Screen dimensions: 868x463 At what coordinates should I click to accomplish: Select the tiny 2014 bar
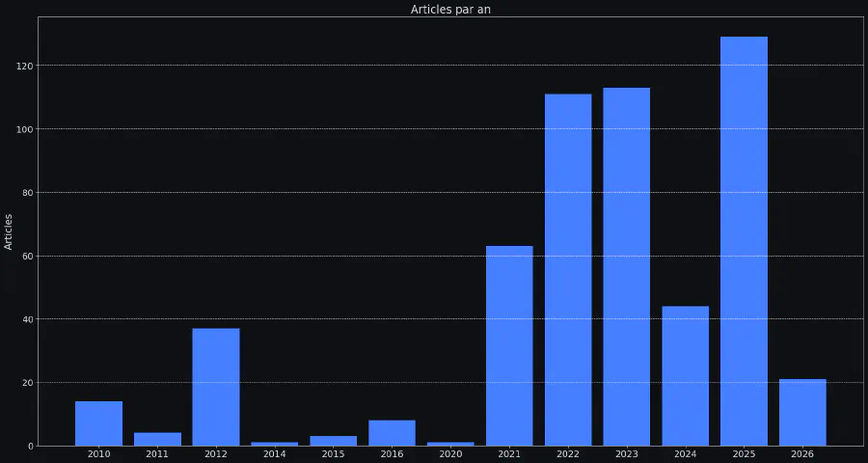(x=275, y=444)
